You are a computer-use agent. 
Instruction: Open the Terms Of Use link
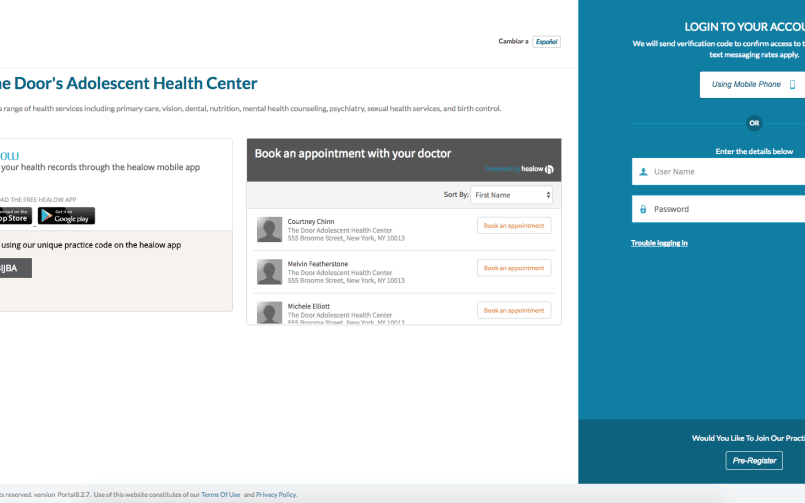pyautogui.click(x=221, y=495)
